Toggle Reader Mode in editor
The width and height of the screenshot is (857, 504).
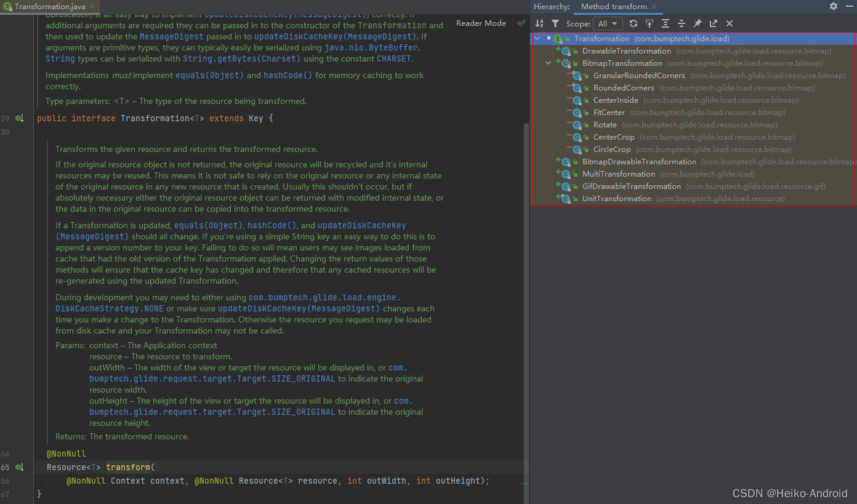481,23
